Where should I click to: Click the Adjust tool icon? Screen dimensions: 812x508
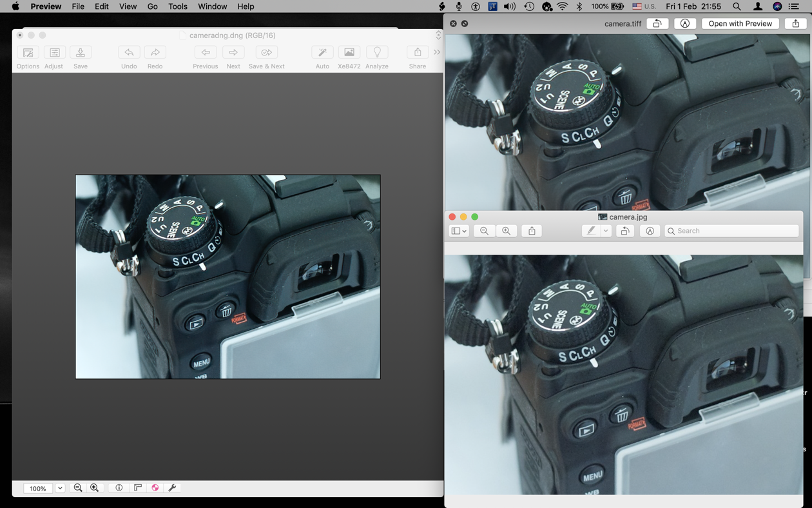click(x=54, y=52)
